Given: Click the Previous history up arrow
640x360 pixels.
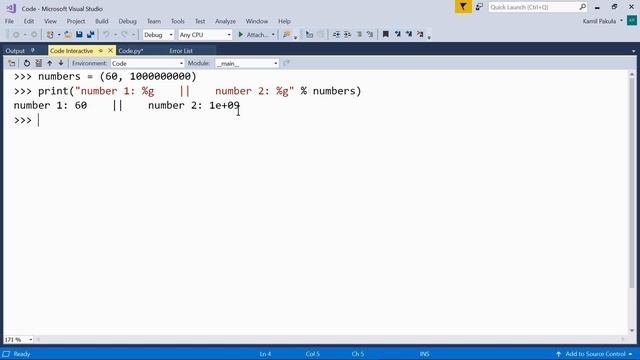Looking at the screenshot, I should click(50, 63).
